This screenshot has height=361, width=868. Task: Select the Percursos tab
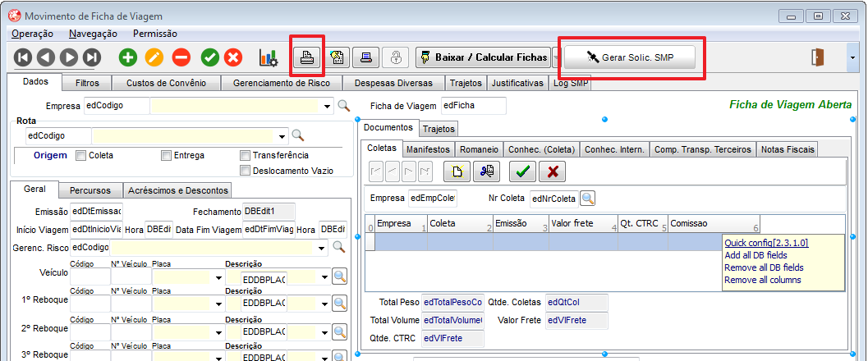click(90, 190)
